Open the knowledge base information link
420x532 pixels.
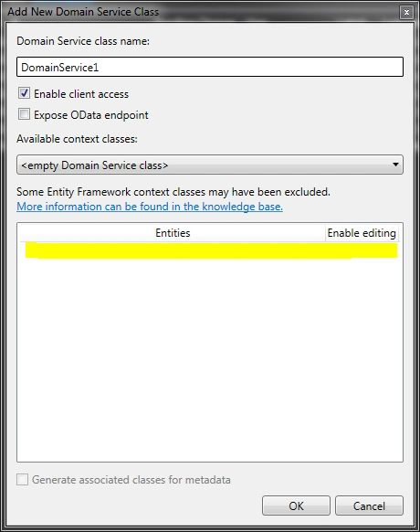coord(150,207)
